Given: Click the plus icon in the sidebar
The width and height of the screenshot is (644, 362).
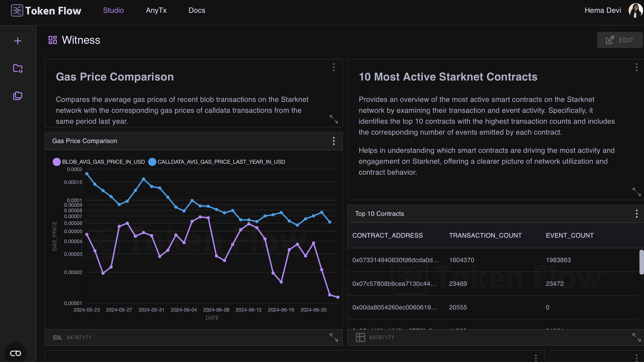Looking at the screenshot, I should pos(18,41).
